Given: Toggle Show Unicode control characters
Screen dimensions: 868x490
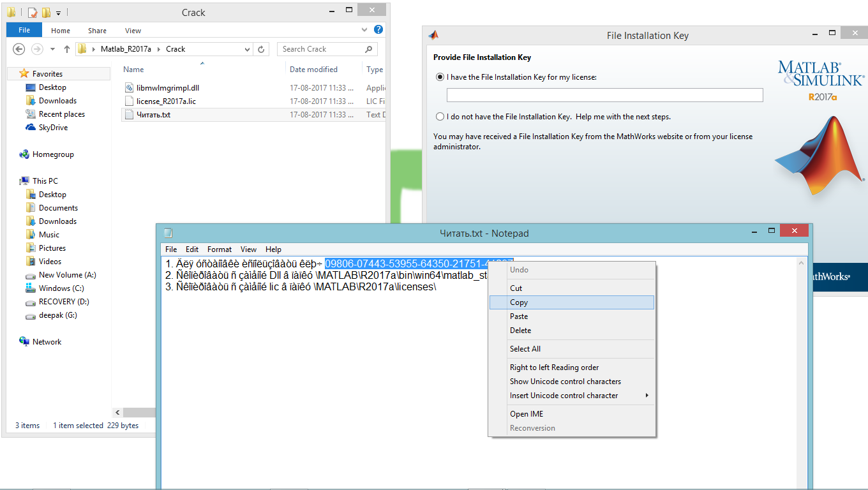Looking at the screenshot, I should tap(572, 382).
